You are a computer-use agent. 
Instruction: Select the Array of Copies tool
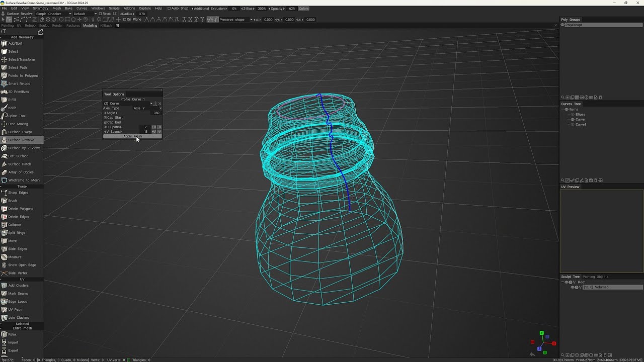coord(21,172)
